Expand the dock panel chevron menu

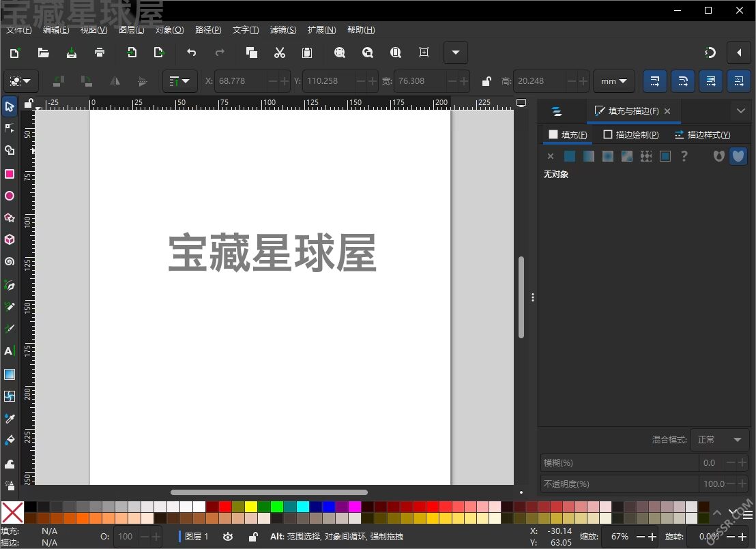741,111
